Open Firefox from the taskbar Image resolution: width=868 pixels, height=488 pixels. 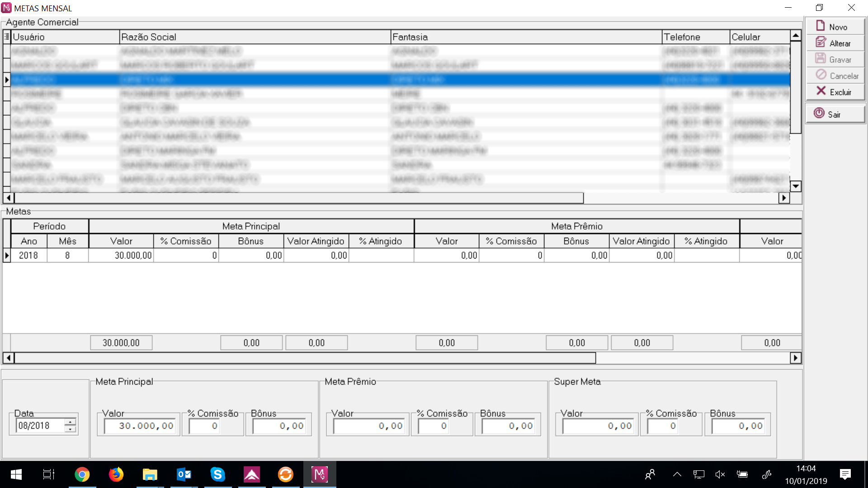[x=116, y=474]
